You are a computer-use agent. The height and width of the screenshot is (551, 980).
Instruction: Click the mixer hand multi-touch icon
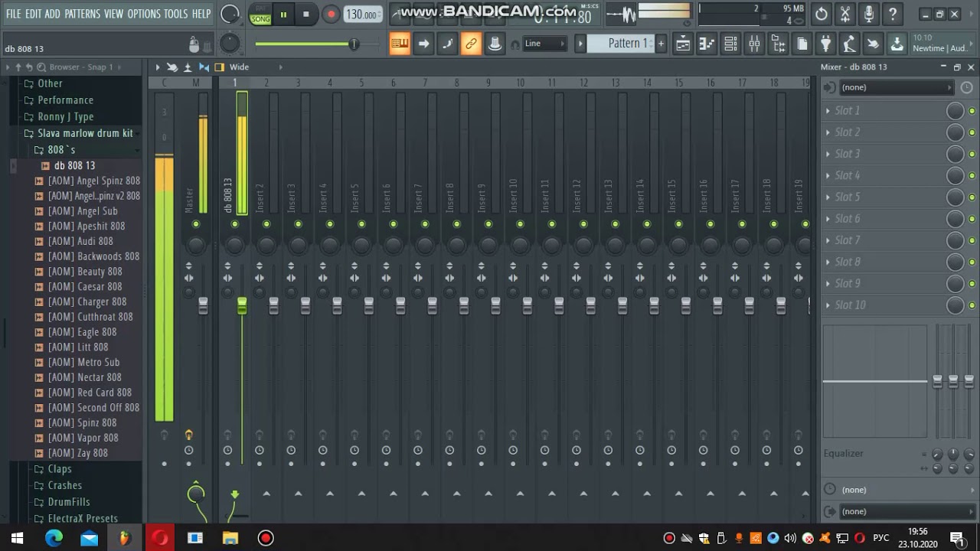[x=172, y=67]
